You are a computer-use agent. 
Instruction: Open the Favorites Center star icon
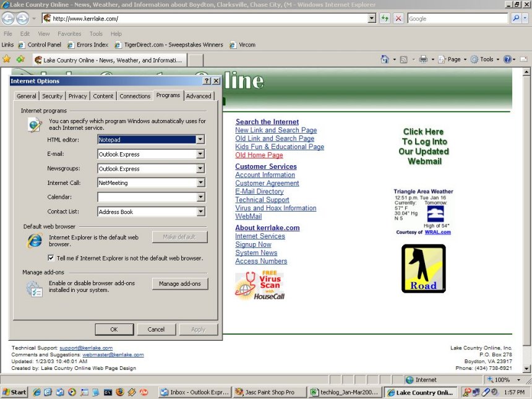pyautogui.click(x=6, y=59)
